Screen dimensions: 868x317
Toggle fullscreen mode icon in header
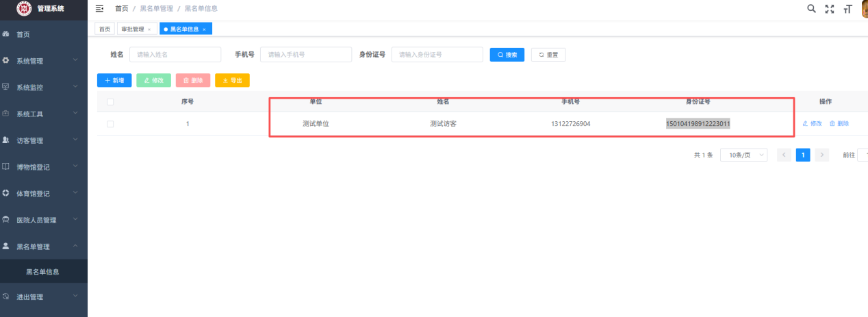(x=830, y=9)
